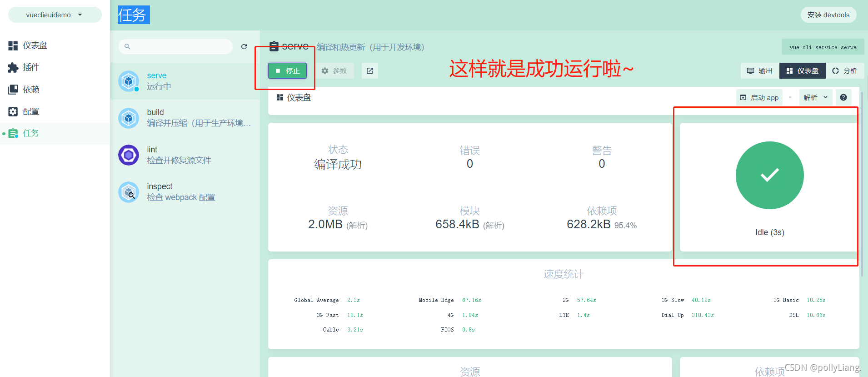Click the 启动 app button
Viewport: 868px width, 377px height.
(x=759, y=97)
